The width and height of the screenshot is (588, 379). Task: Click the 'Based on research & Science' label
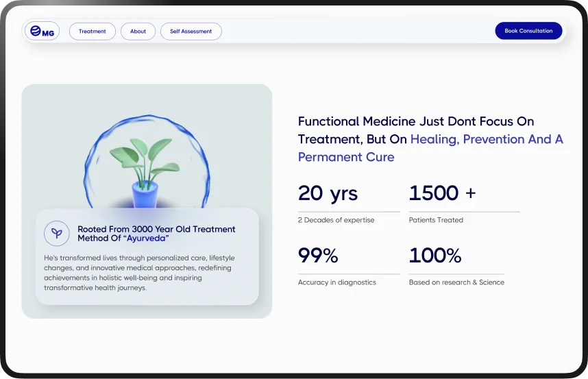point(456,282)
